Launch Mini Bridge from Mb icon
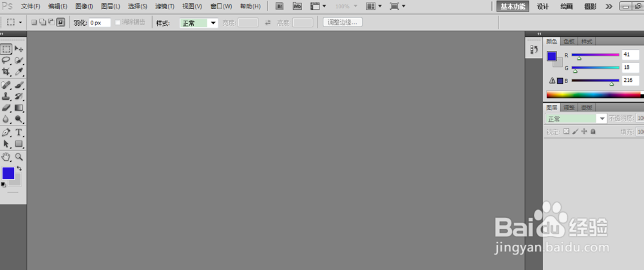Screen dimensions: 644x270 (298, 6)
